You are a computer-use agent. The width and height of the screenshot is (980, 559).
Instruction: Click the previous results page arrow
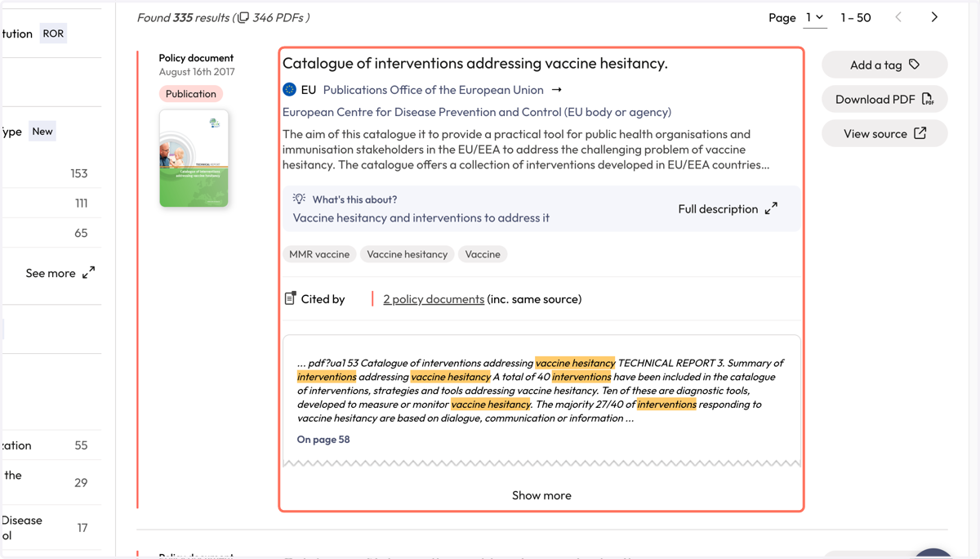[898, 17]
